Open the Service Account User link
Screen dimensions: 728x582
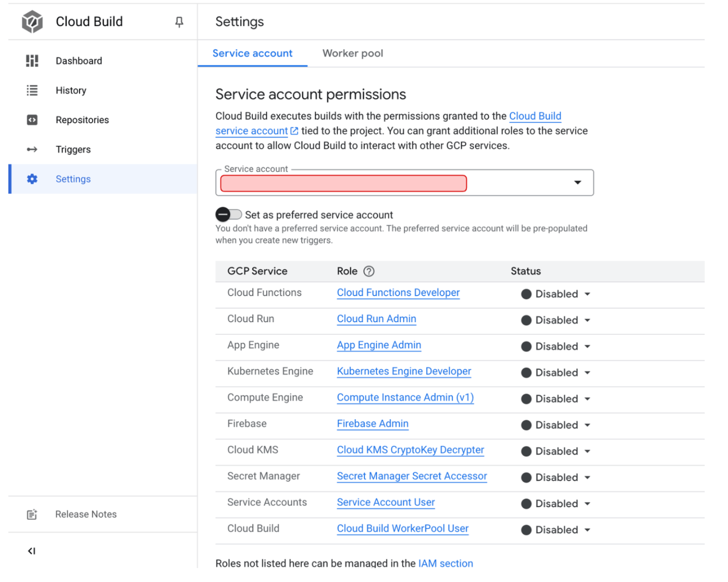coord(386,502)
